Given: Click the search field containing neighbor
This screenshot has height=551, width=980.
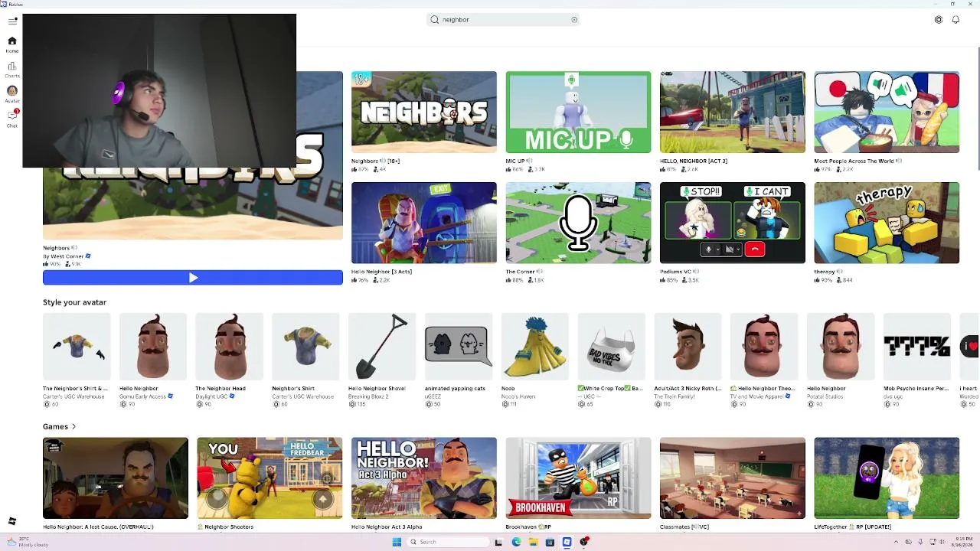Looking at the screenshot, I should [503, 20].
